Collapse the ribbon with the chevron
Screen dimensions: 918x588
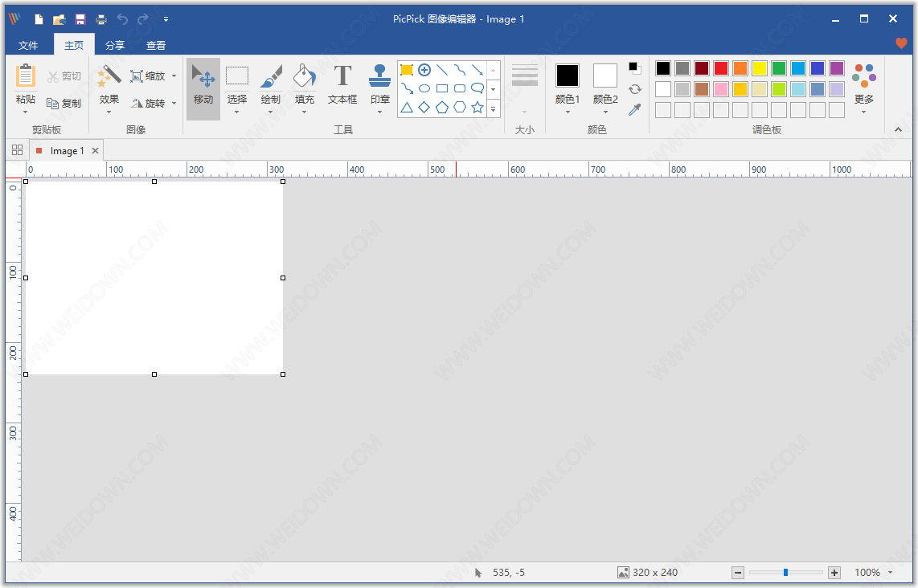click(x=898, y=130)
